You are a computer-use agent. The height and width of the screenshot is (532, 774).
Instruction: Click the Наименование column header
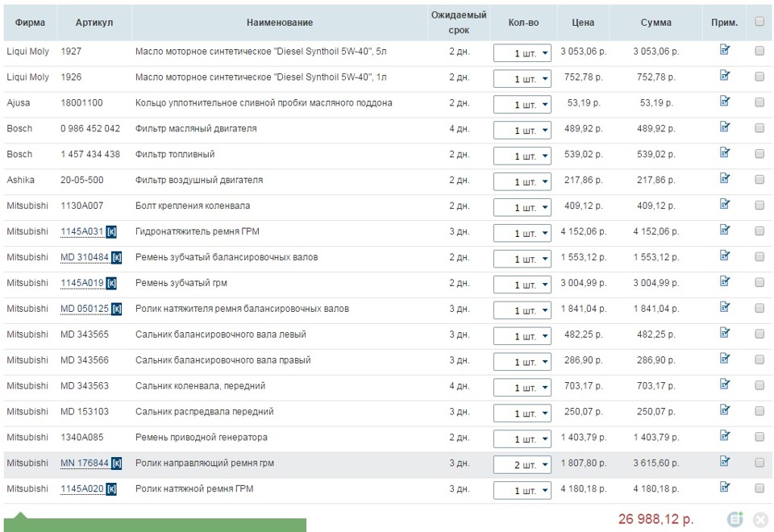pos(280,23)
